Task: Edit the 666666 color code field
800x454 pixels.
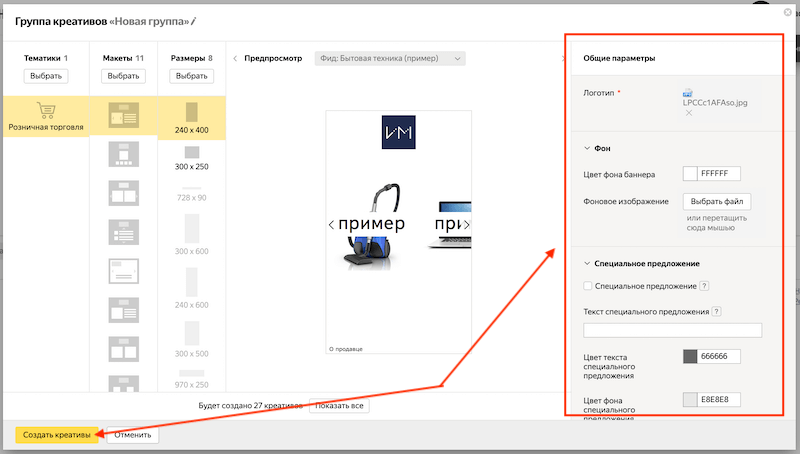Action: point(719,356)
